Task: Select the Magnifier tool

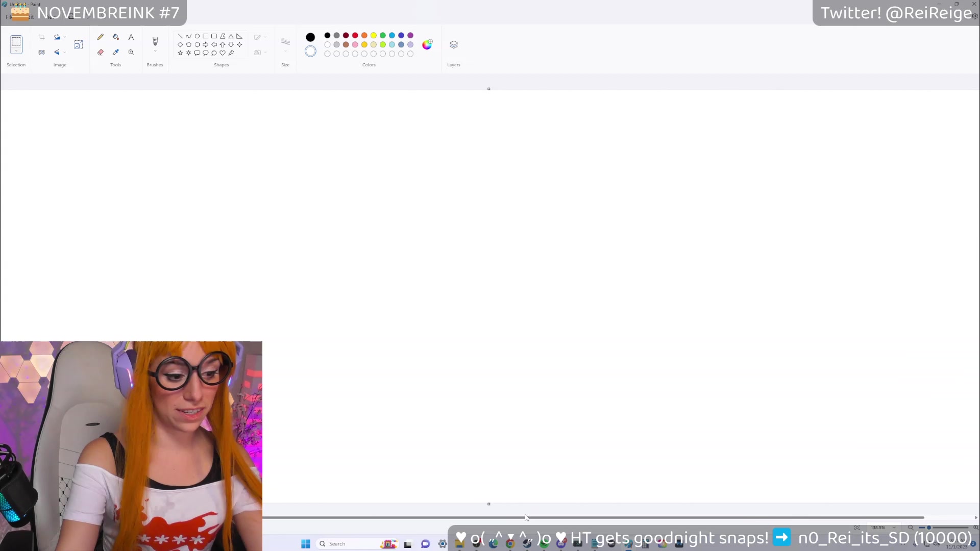Action: click(131, 52)
